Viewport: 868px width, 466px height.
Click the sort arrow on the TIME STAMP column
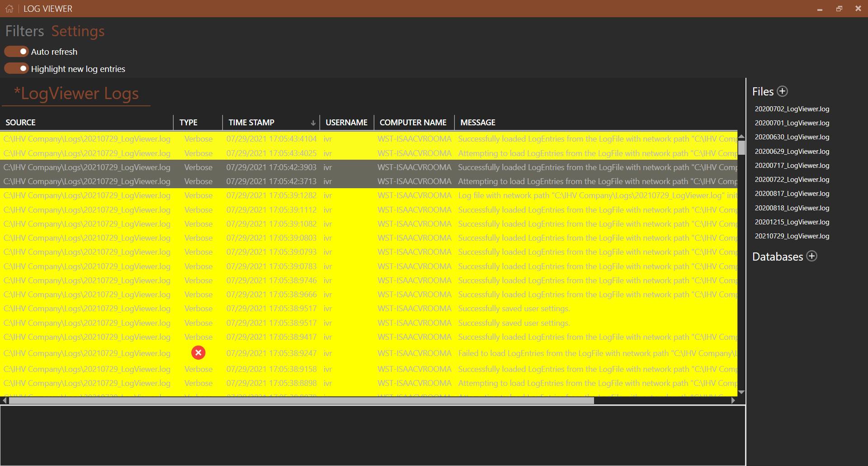[x=313, y=123]
